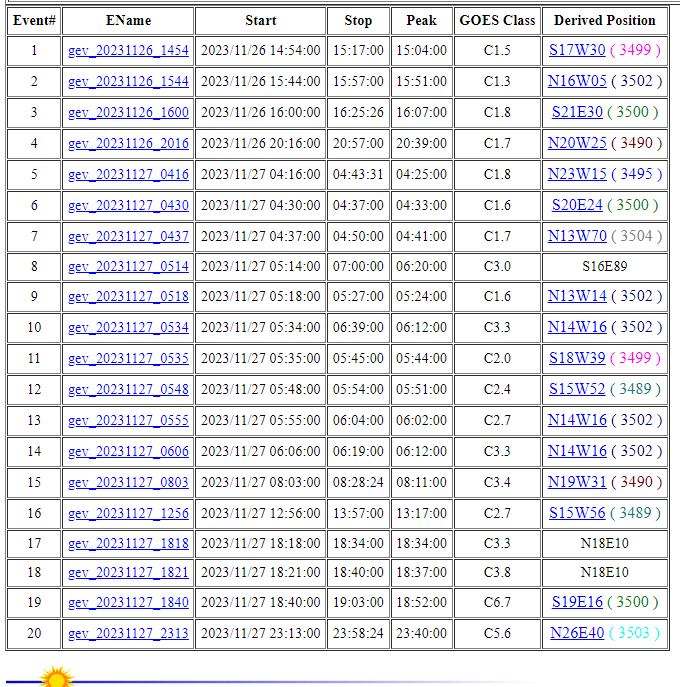Select N18E10 text in event 17 row
Image resolution: width=680 pixels, height=687 pixels.
pos(605,544)
